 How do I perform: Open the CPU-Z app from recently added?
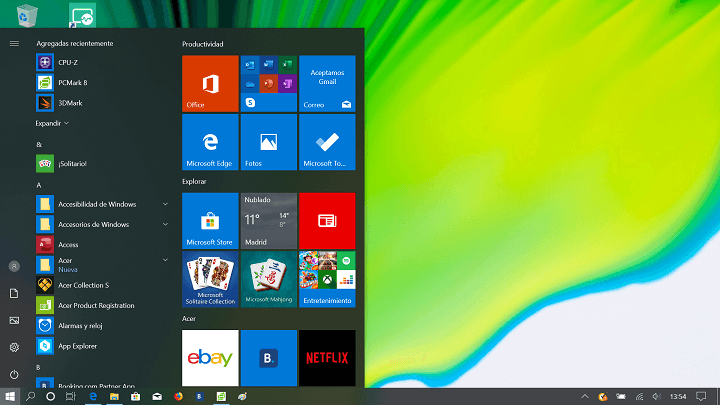point(102,62)
